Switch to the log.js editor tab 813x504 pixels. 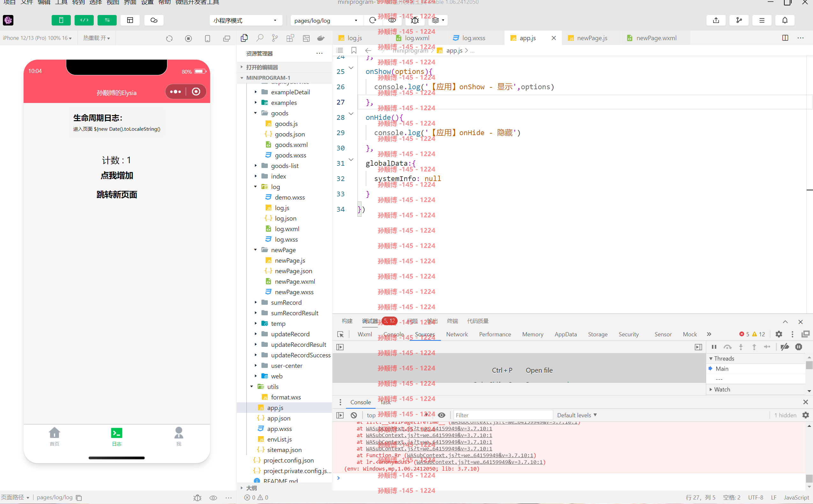pyautogui.click(x=354, y=38)
